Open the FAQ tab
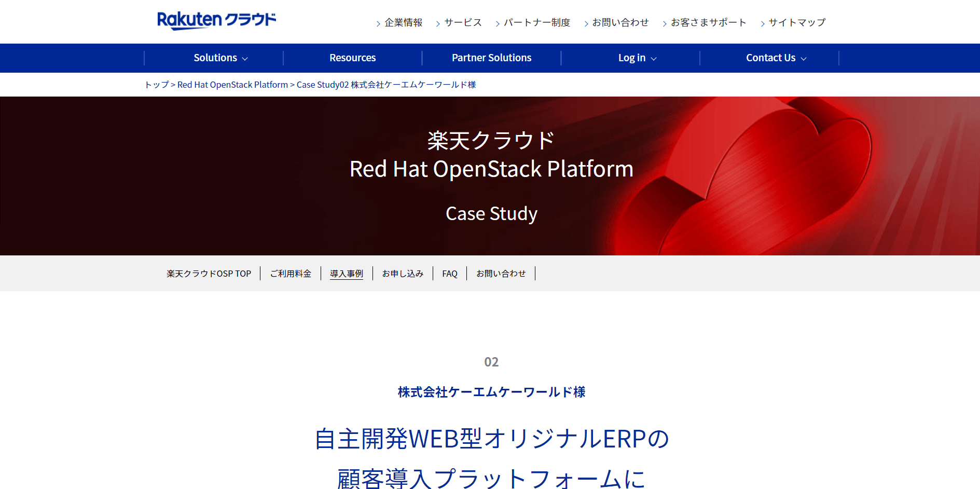980x489 pixels. pyautogui.click(x=450, y=274)
